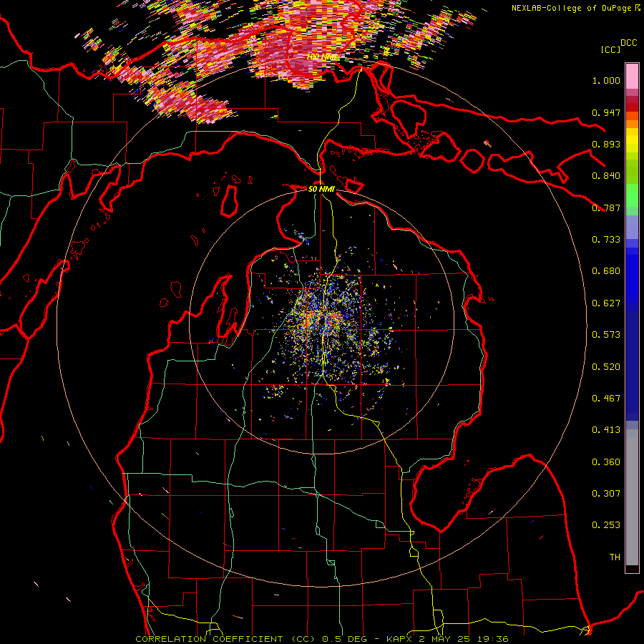Pick the light pink segment of color bar

632,77
